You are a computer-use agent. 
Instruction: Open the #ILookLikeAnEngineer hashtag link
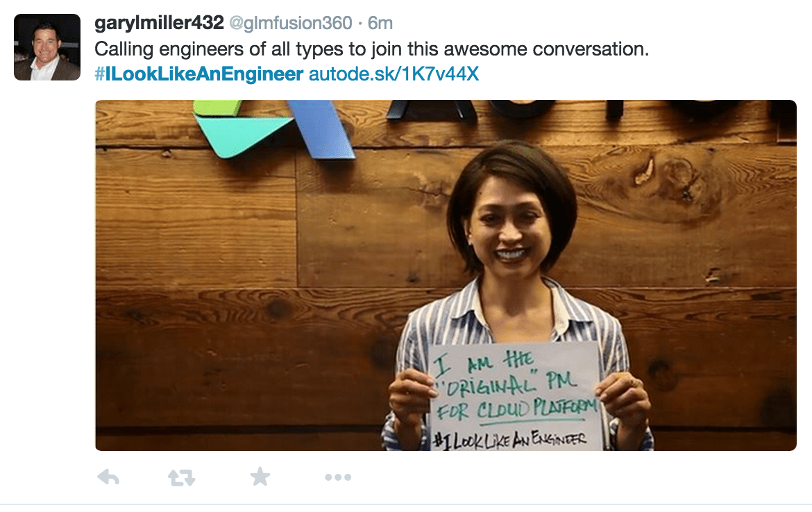point(199,74)
